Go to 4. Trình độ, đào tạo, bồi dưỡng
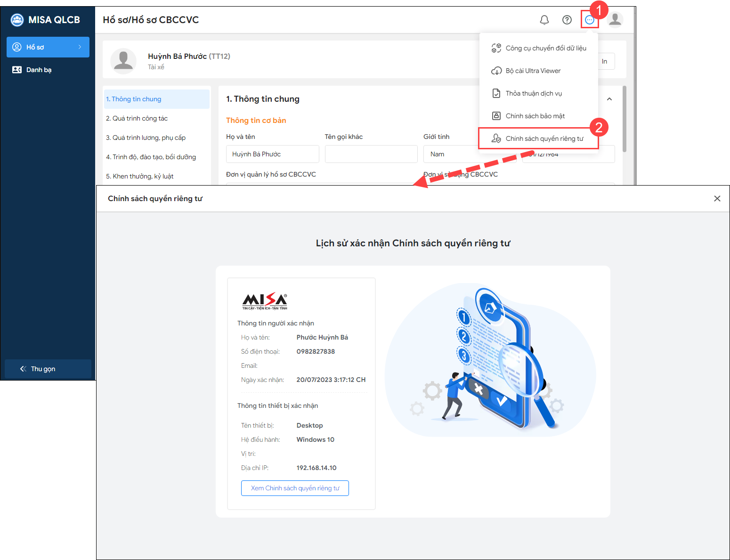Screen dimensions: 730x560 coord(151,157)
